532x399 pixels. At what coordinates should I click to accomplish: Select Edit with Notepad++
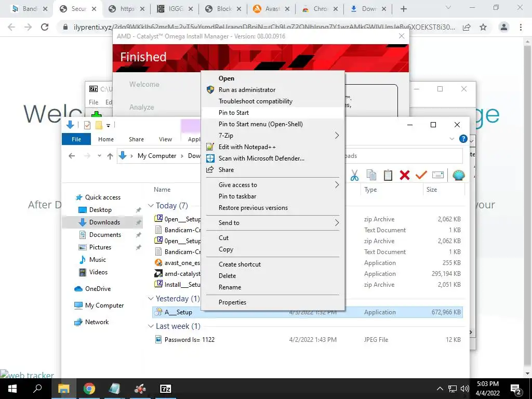tap(273, 147)
